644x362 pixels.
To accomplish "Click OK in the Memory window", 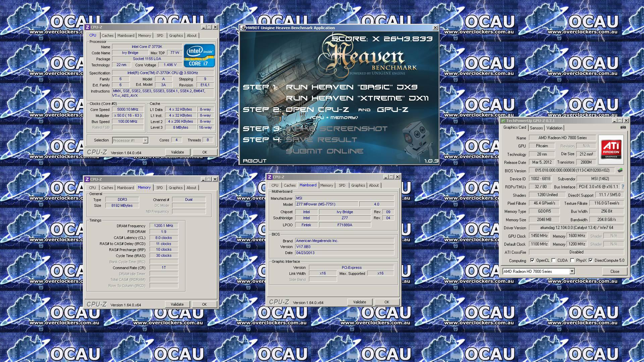I will 204,304.
